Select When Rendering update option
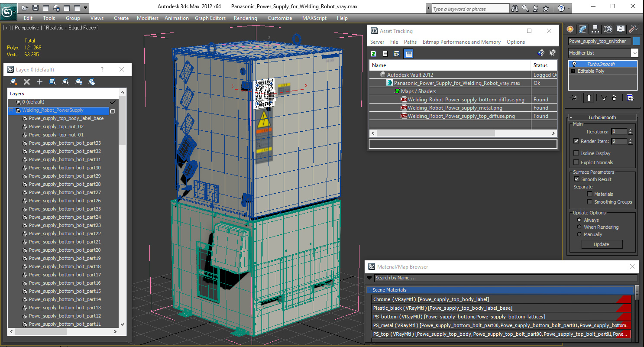 [579, 227]
